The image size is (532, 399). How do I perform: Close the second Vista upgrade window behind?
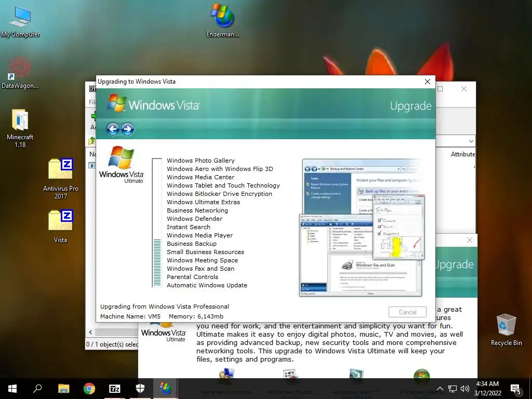(x=470, y=240)
